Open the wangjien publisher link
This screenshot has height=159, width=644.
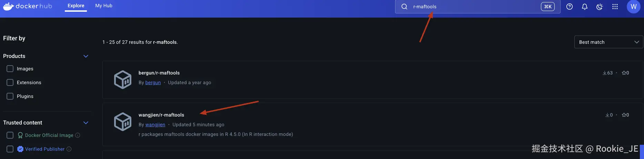[155, 125]
